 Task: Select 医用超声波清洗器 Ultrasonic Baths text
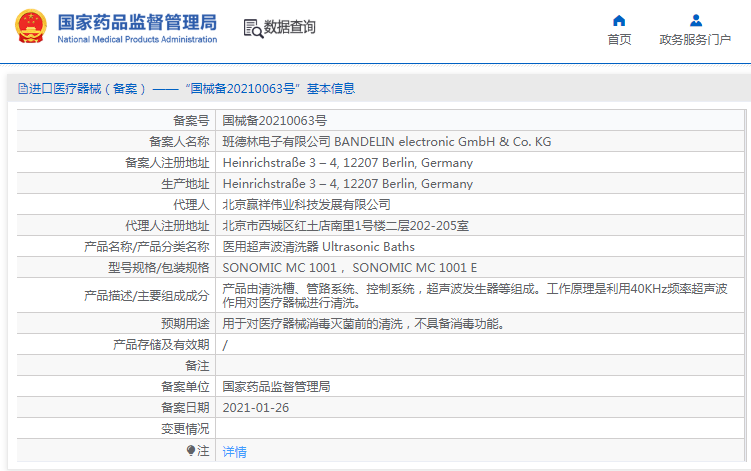coord(319,247)
